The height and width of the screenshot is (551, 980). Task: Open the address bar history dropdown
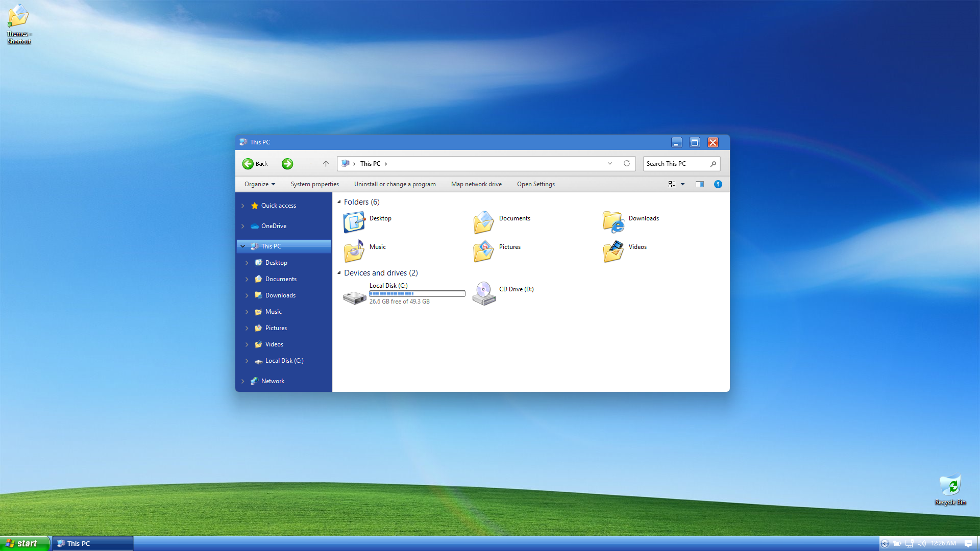coord(609,164)
